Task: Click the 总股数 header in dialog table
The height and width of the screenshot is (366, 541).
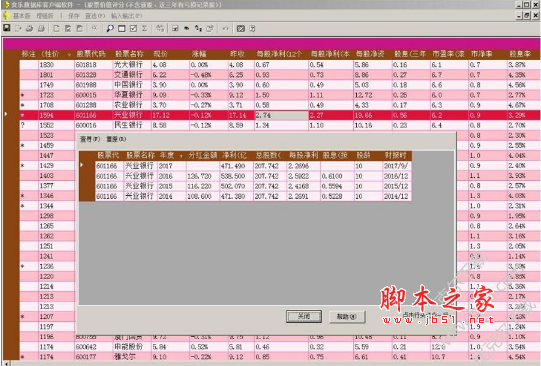Action: [x=268, y=155]
